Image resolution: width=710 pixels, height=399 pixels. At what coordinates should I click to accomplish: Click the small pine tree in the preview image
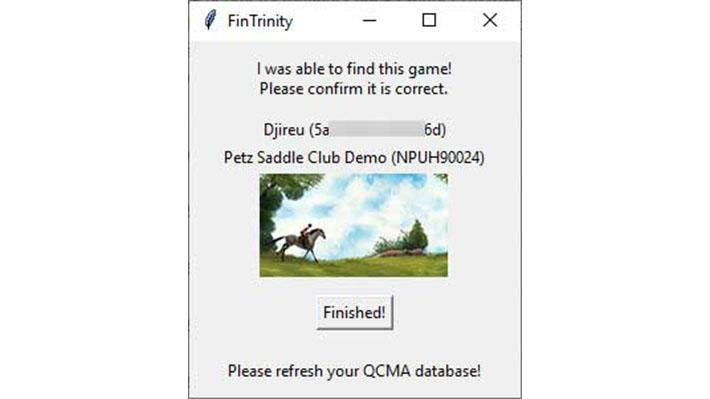click(x=417, y=234)
